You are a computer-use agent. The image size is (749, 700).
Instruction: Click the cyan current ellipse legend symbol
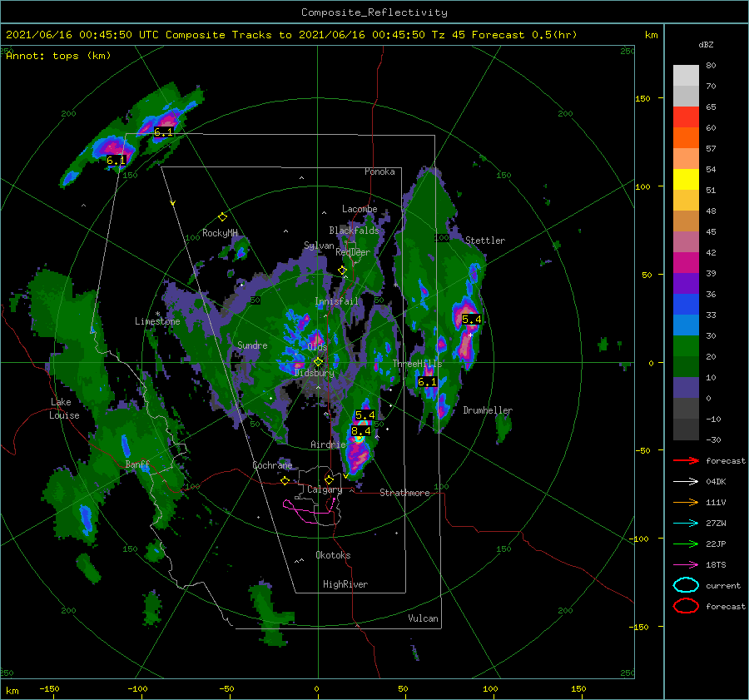686,585
